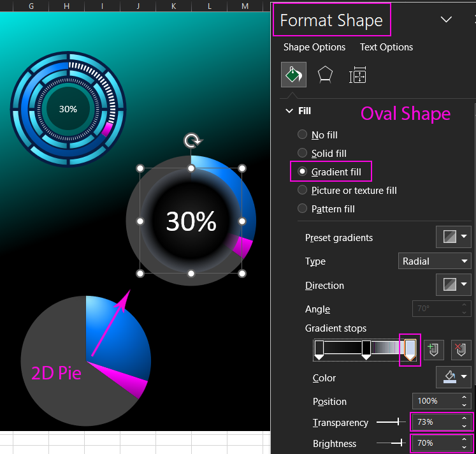Select the No fill option

coord(302,135)
